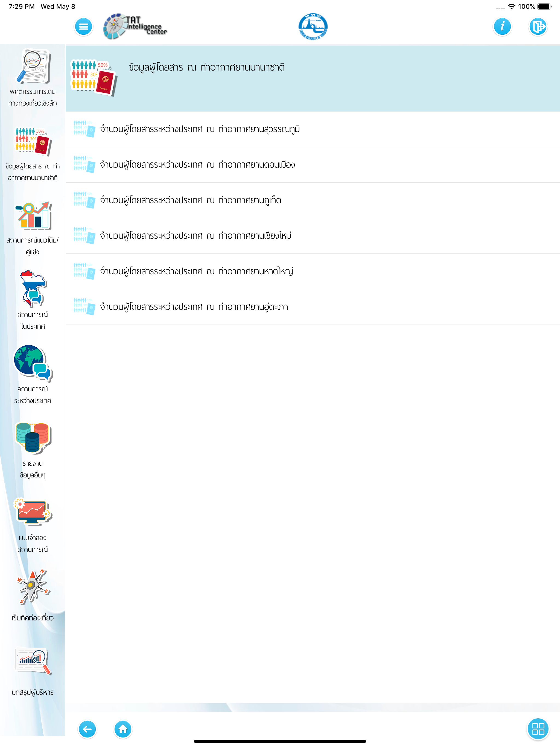
Task: Select sidebar label บทสรุปผู้บริหาร
Action: click(x=33, y=692)
